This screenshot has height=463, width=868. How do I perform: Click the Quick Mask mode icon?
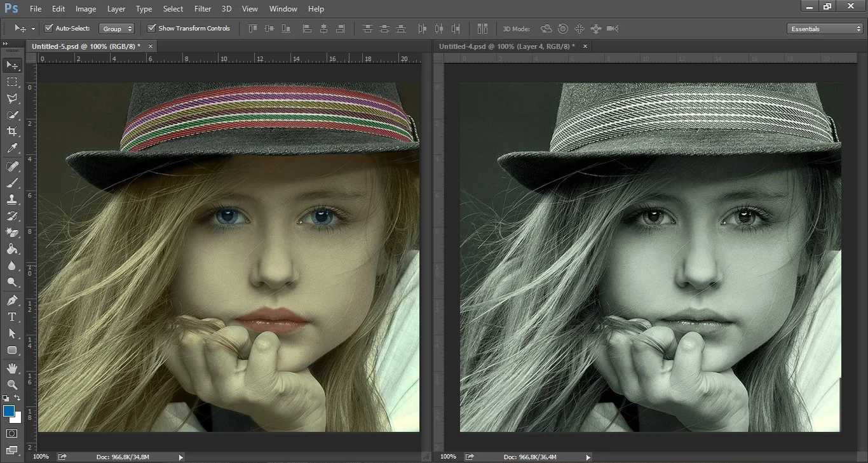12,433
